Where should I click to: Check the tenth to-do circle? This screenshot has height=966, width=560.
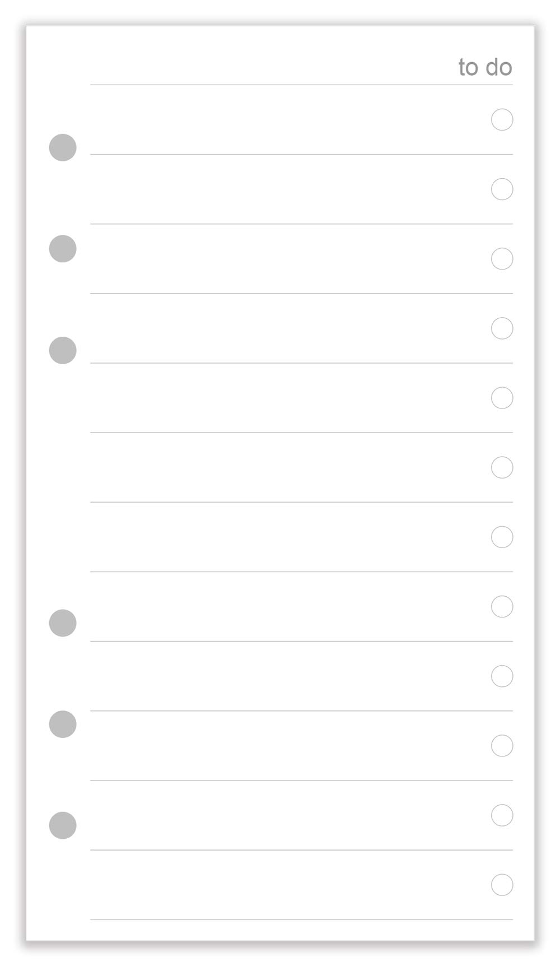point(502,746)
